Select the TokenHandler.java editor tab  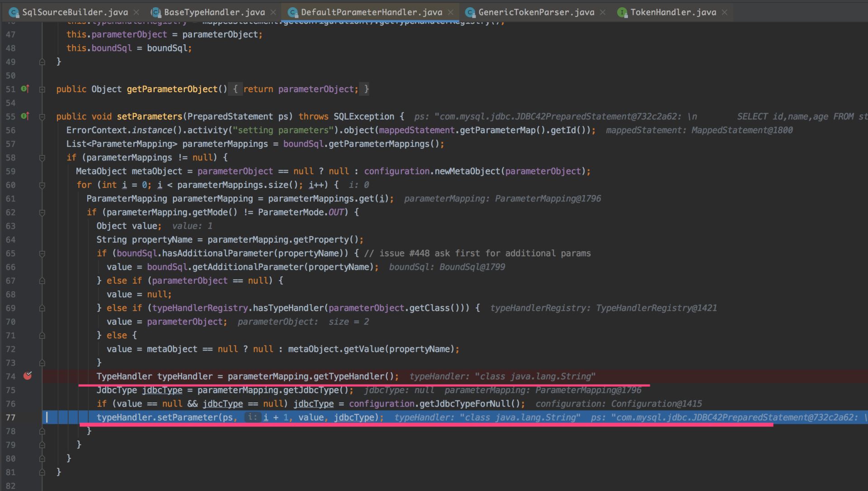(673, 12)
